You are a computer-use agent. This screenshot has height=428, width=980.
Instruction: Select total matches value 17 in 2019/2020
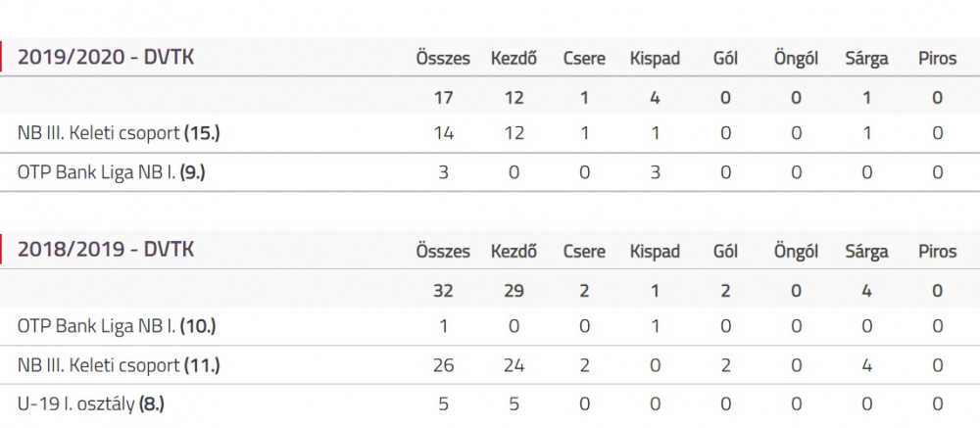[443, 98]
